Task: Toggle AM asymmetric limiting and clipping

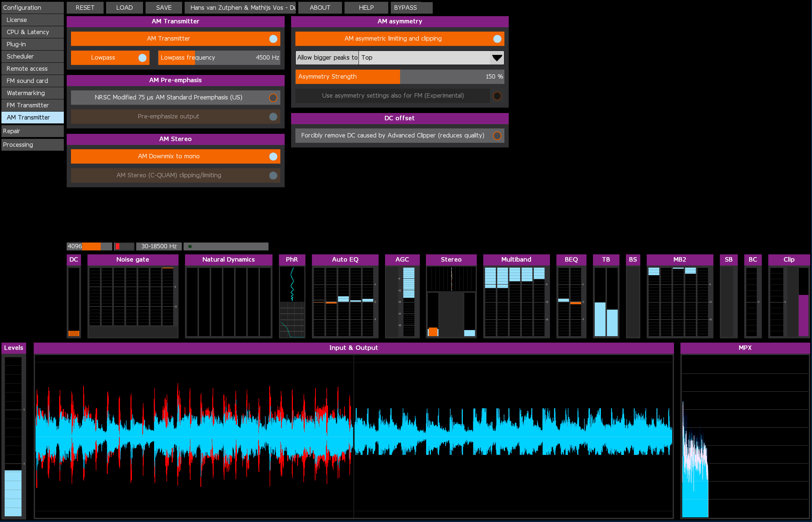Action: [400, 39]
